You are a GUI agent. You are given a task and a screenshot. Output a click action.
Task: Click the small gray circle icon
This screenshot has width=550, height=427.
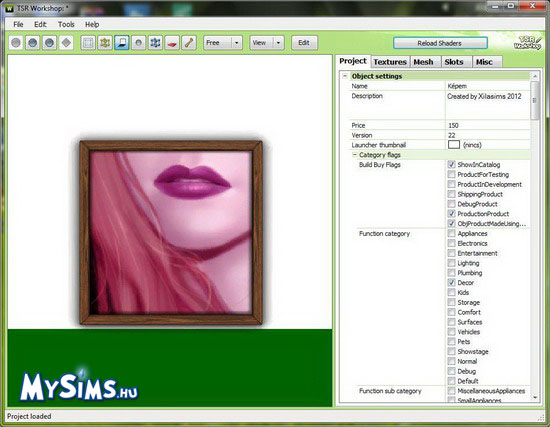coord(139,43)
